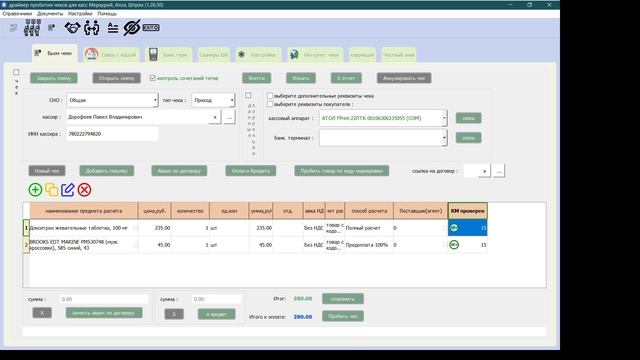Click the в кредит button
640x360 pixels.
tap(217, 314)
